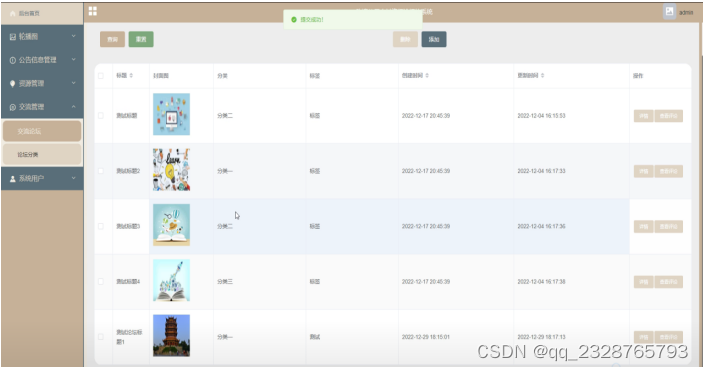The height and width of the screenshot is (371, 703).
Task: Click 详情 button in 测试论坛标题1 row
Action: point(643,337)
